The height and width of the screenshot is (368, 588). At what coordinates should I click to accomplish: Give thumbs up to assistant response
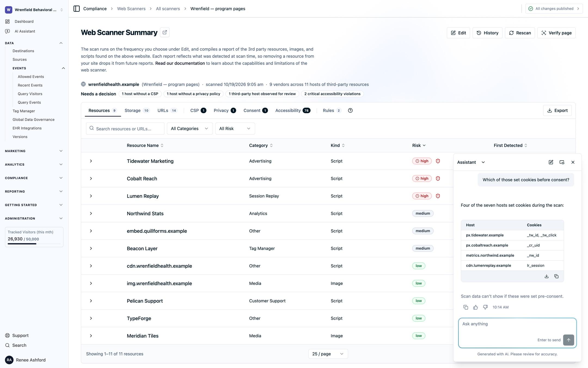(x=476, y=307)
